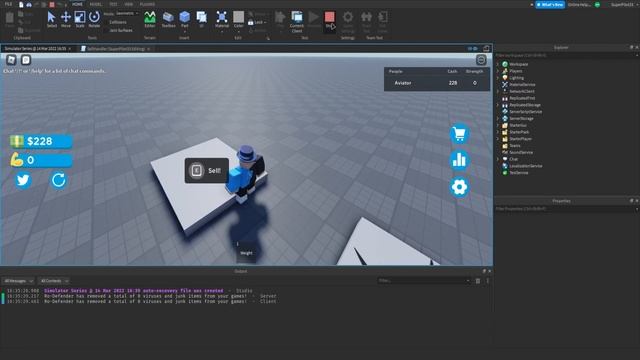Image resolution: width=640 pixels, height=360 pixels.
Task: Click the Output Filter input field
Action: (424, 281)
